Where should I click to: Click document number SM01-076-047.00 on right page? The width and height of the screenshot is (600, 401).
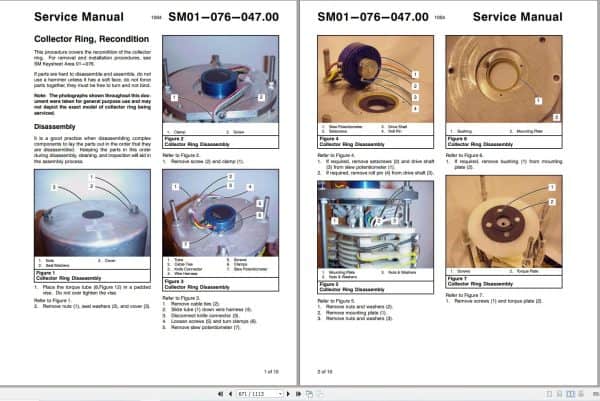pos(373,17)
